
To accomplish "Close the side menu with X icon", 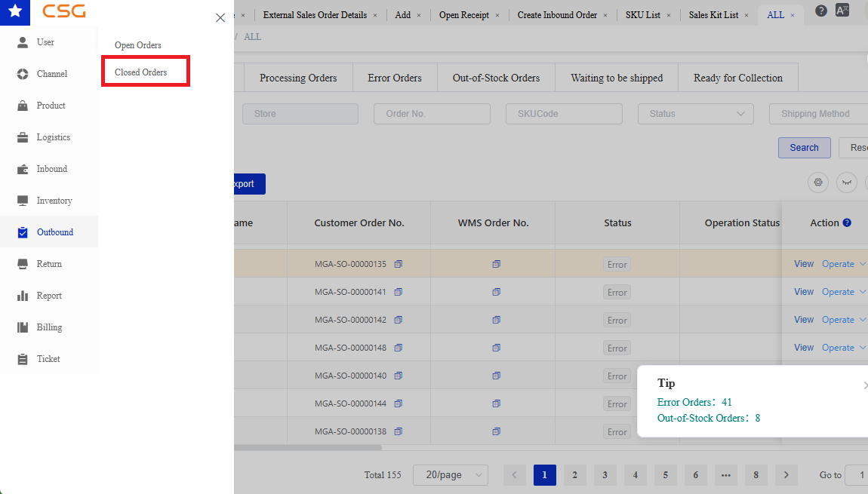I will coord(220,17).
